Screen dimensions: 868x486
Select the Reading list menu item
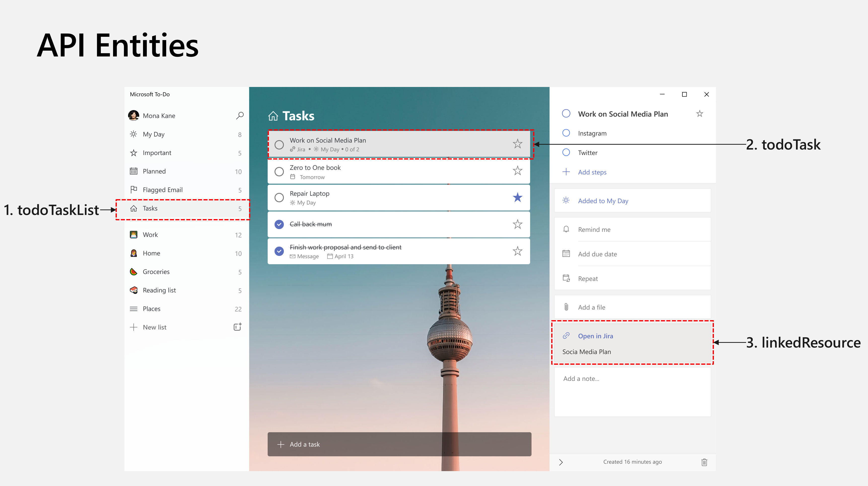(x=159, y=290)
